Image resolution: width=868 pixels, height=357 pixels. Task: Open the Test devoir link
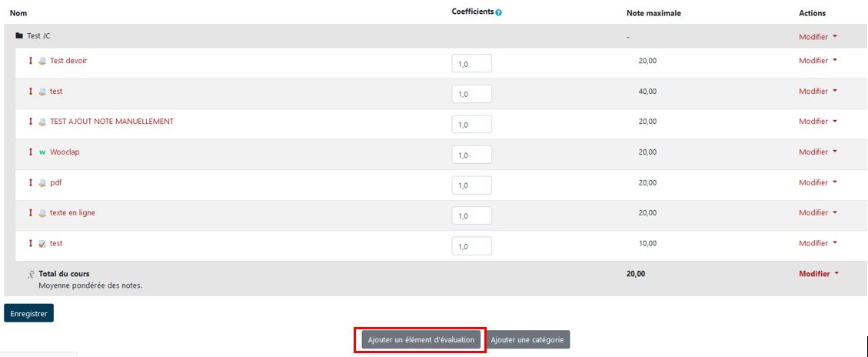68,61
